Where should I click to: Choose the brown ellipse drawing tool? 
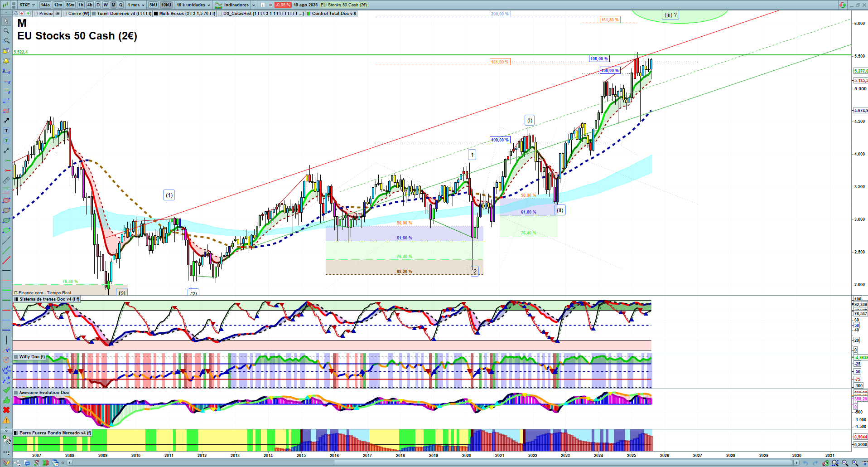6,210
